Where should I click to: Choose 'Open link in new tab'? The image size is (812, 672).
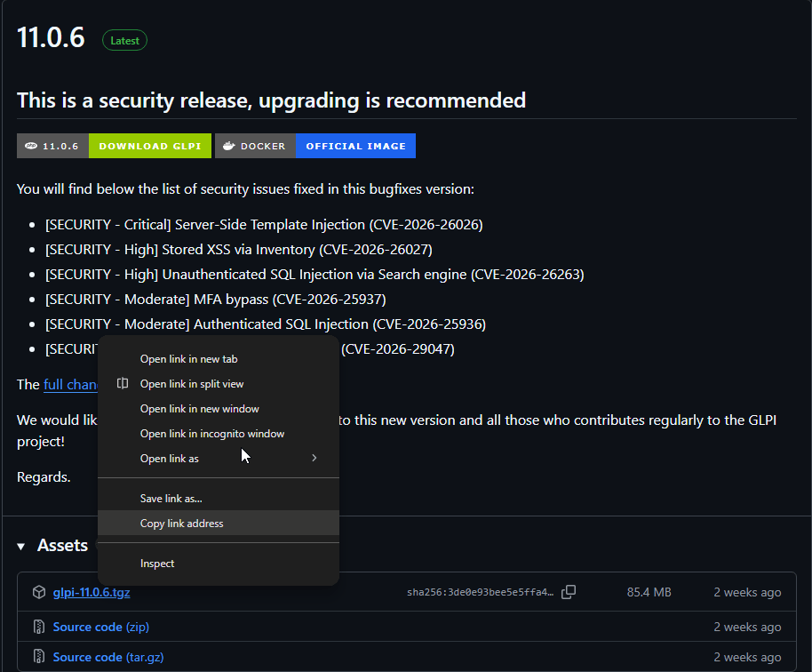click(x=188, y=359)
